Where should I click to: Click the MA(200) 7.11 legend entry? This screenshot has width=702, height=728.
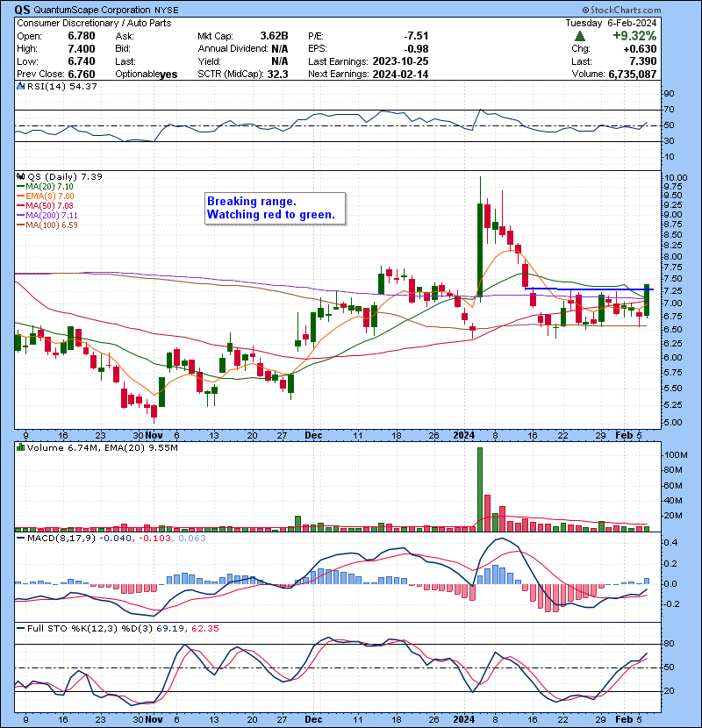point(52,216)
